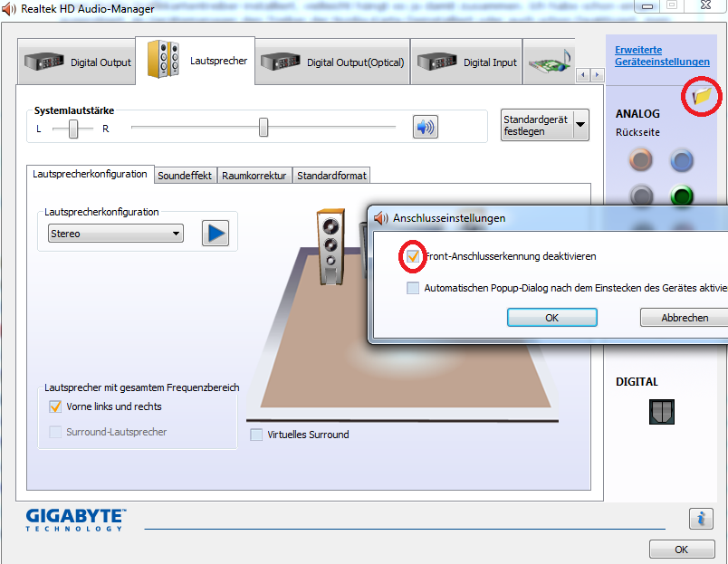Click the sound card device tab icon
The height and width of the screenshot is (564, 728).
tap(551, 62)
